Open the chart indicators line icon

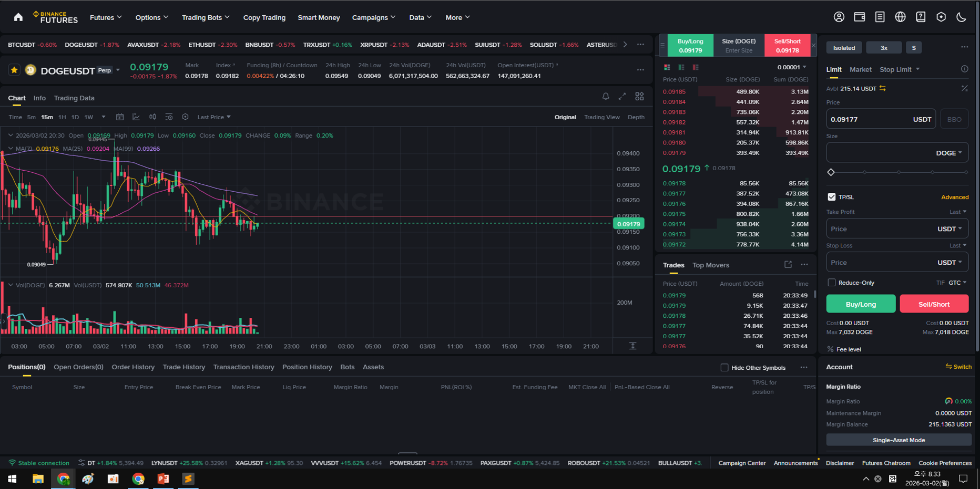(136, 117)
